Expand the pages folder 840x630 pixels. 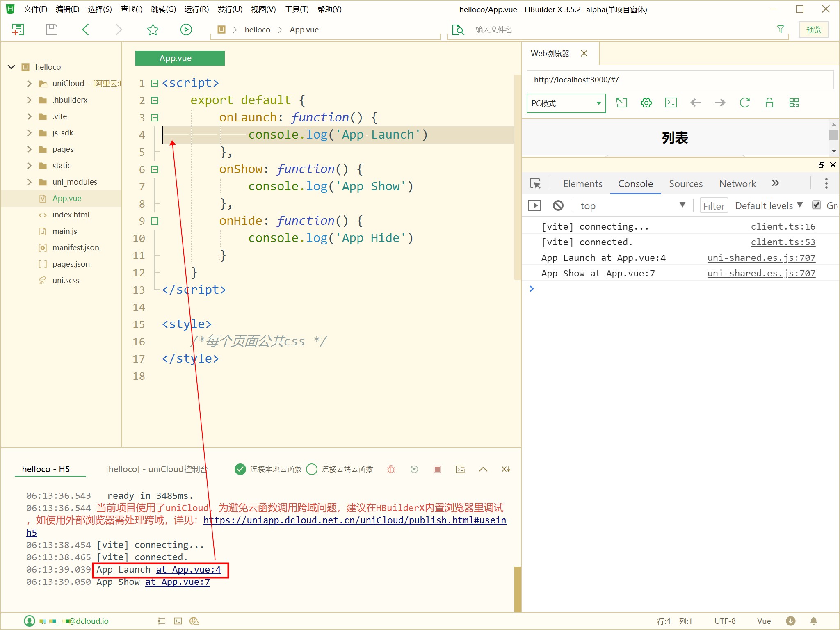coord(29,149)
